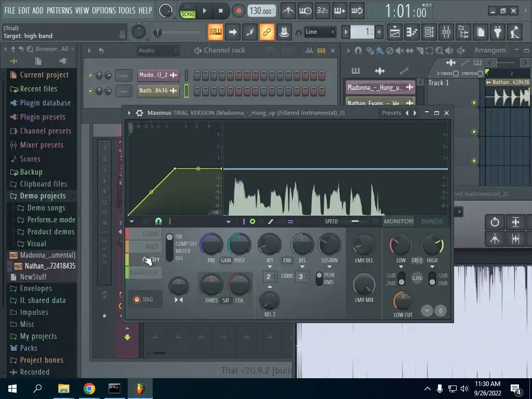
Task: Toggle mute LED of Nath channel
Action: pos(90,91)
